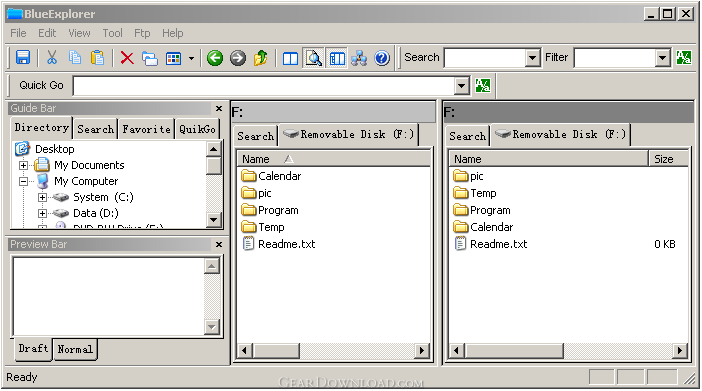Click the green icon beside Filter box

click(x=684, y=57)
